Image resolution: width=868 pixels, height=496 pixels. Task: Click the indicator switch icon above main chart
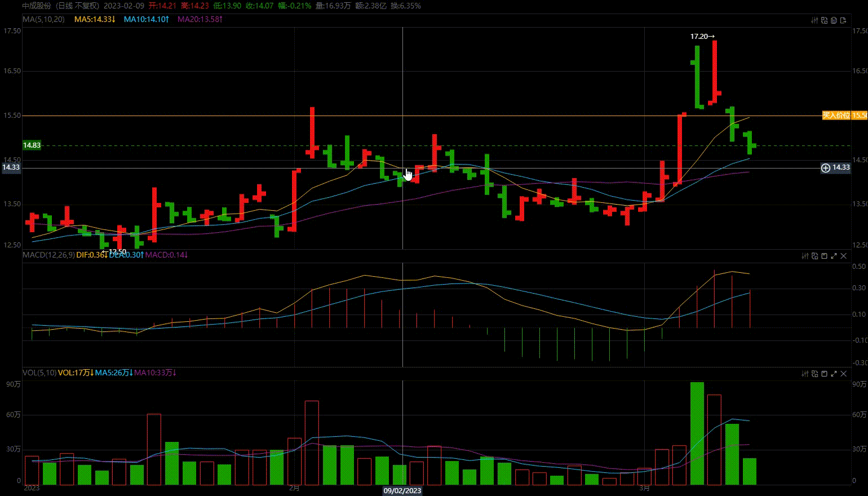825,20
